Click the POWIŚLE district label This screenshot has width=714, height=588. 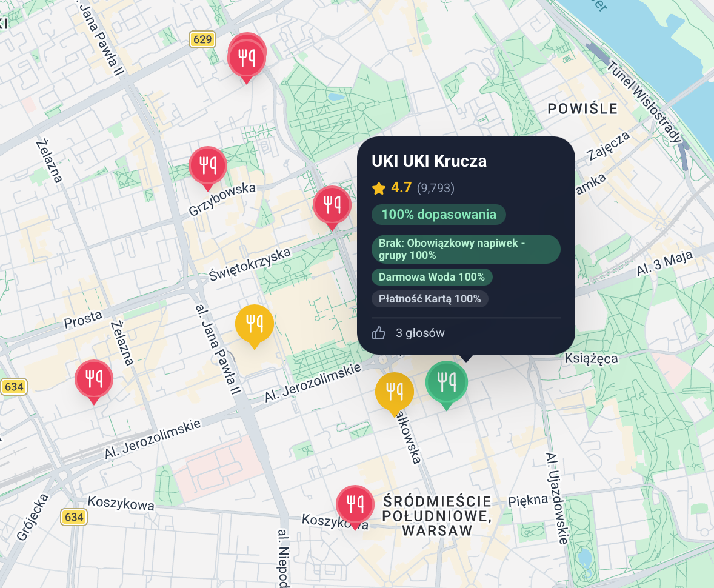582,109
